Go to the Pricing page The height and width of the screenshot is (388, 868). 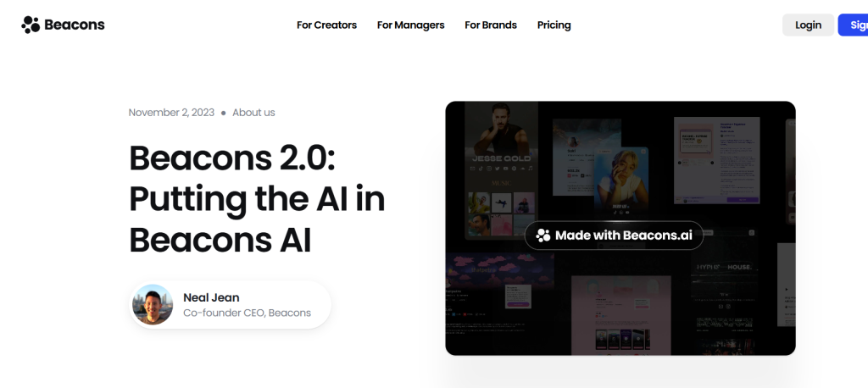(x=554, y=25)
